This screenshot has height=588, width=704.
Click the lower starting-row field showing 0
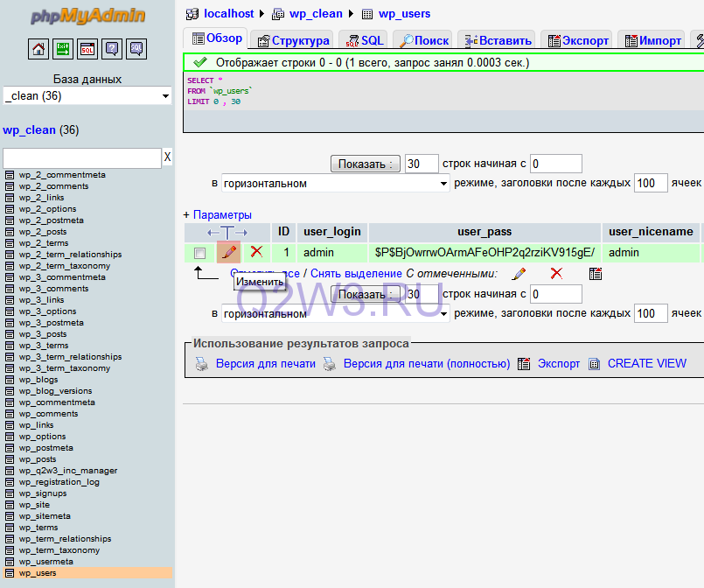point(556,294)
